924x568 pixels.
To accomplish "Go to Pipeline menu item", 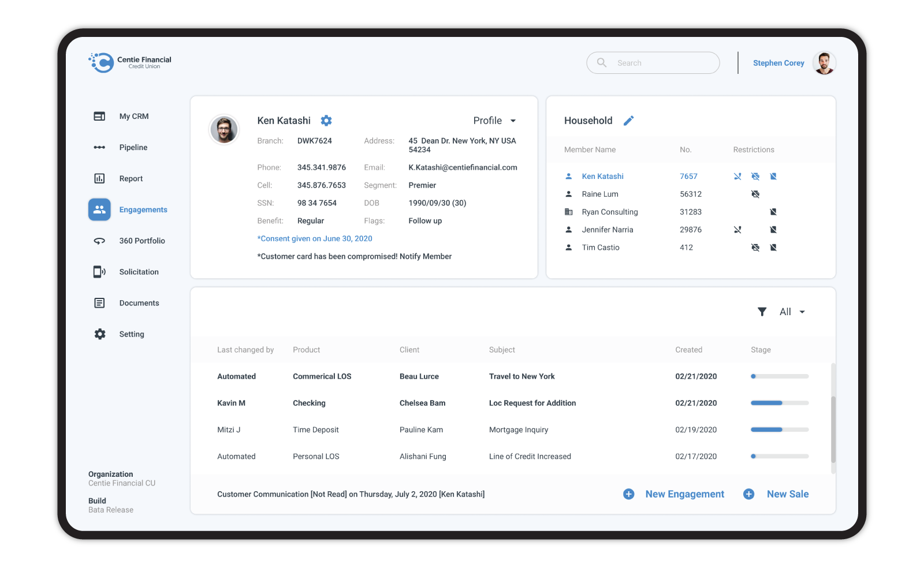I will click(x=133, y=147).
